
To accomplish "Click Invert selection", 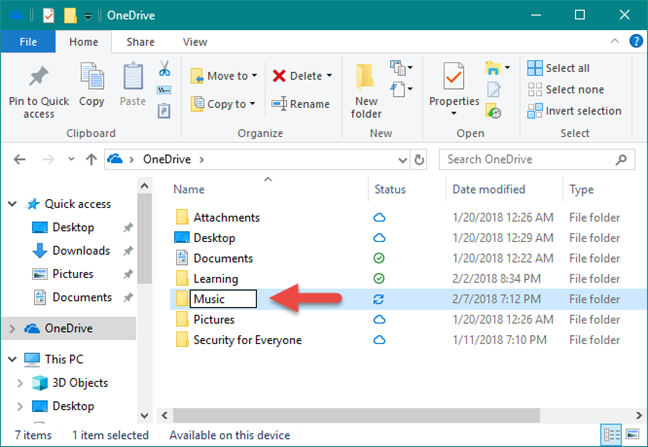I will pyautogui.click(x=574, y=111).
